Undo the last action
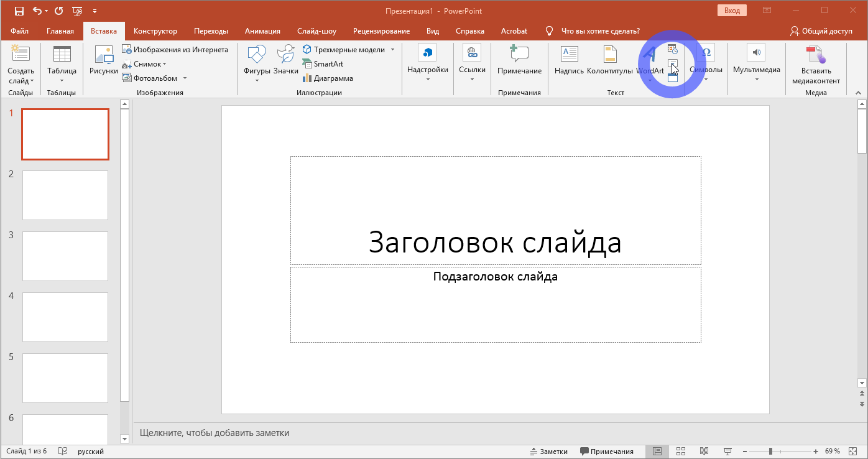 pos(37,11)
